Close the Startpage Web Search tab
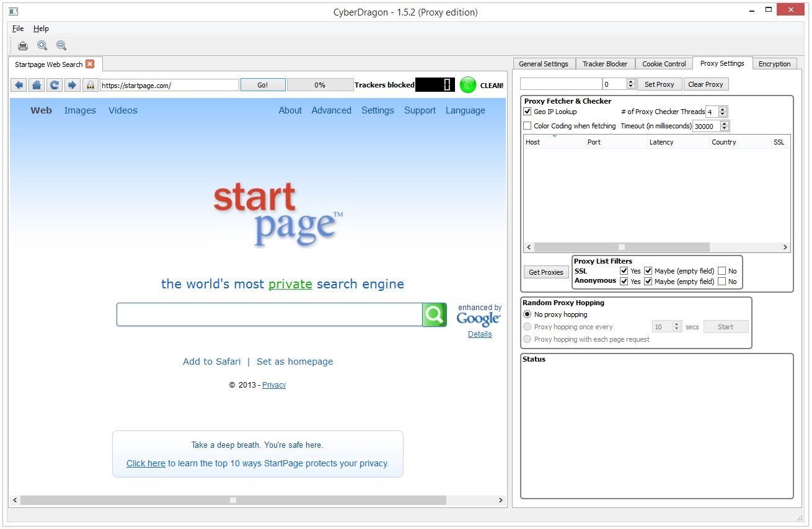 [90, 64]
